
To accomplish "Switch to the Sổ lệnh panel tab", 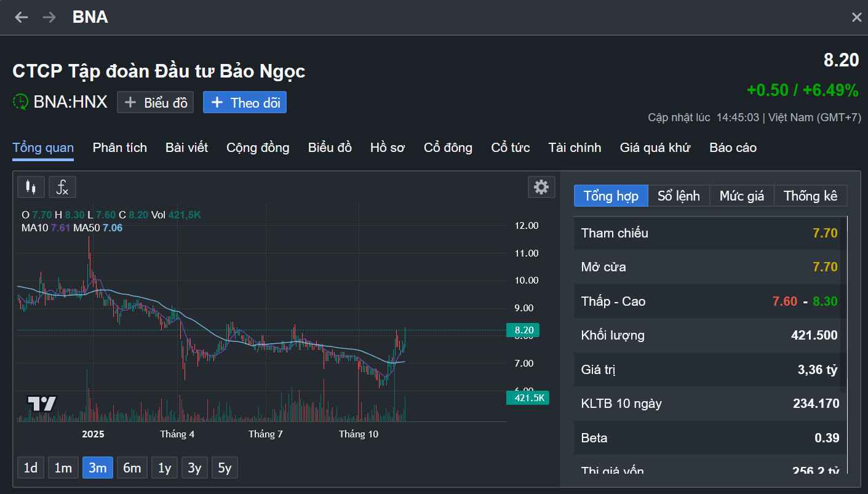I will 679,196.
